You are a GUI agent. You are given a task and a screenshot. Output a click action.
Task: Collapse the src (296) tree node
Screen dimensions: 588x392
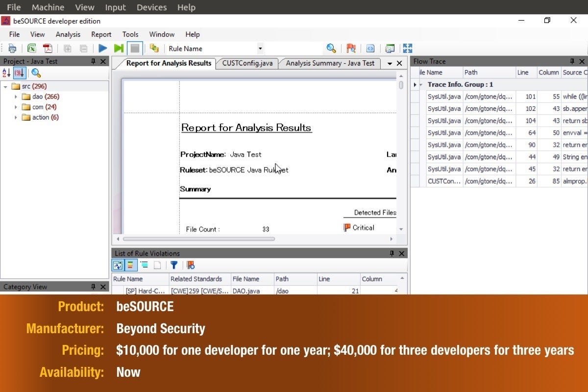click(5, 86)
